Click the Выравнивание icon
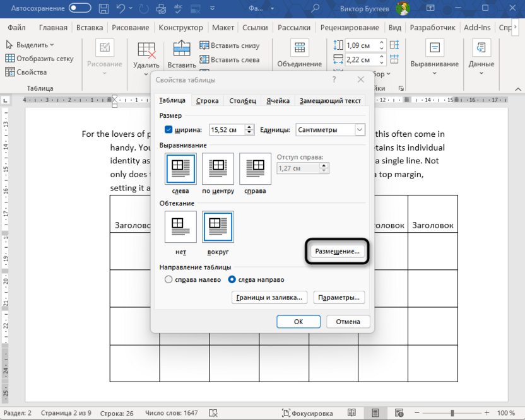 tap(435, 48)
